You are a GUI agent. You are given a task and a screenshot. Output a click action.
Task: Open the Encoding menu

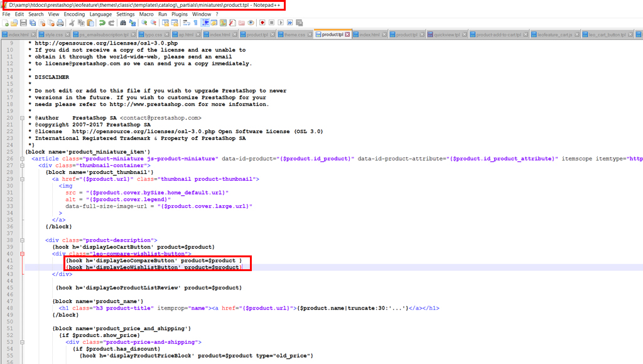[x=74, y=14]
